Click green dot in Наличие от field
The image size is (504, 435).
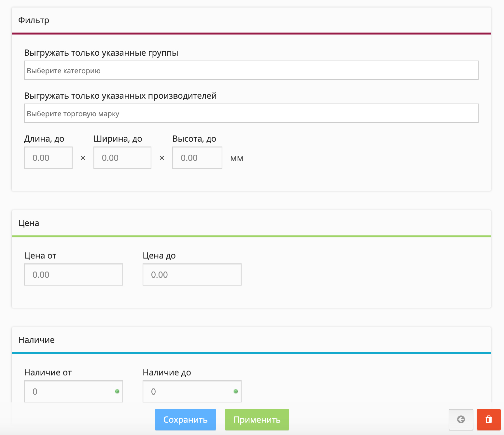coord(117,391)
